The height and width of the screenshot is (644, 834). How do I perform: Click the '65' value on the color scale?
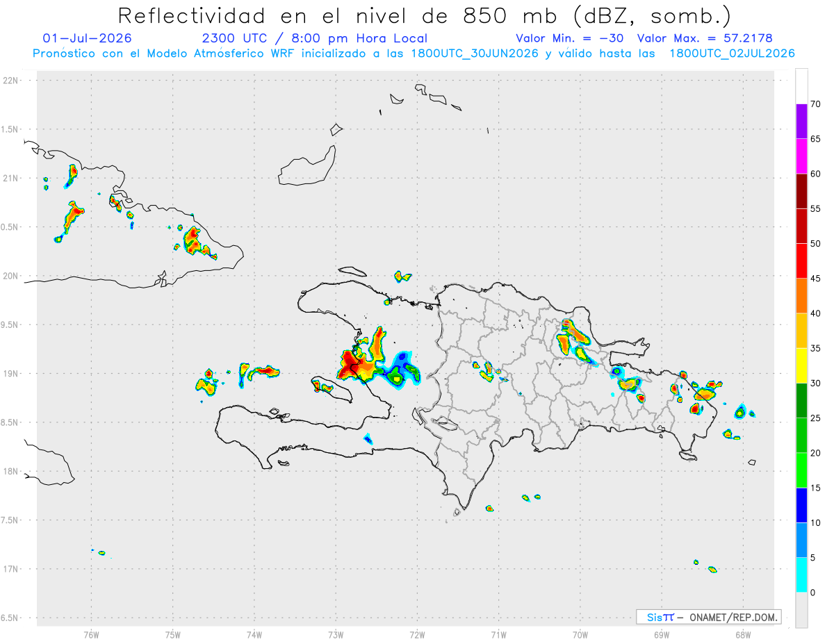click(816, 139)
